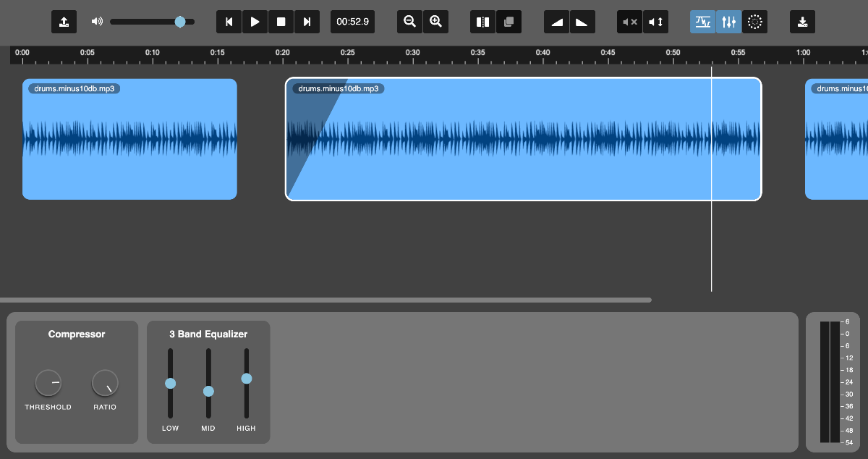Select the highlighted middle drums clip waveform
This screenshot has height=459, width=868.
click(x=524, y=138)
